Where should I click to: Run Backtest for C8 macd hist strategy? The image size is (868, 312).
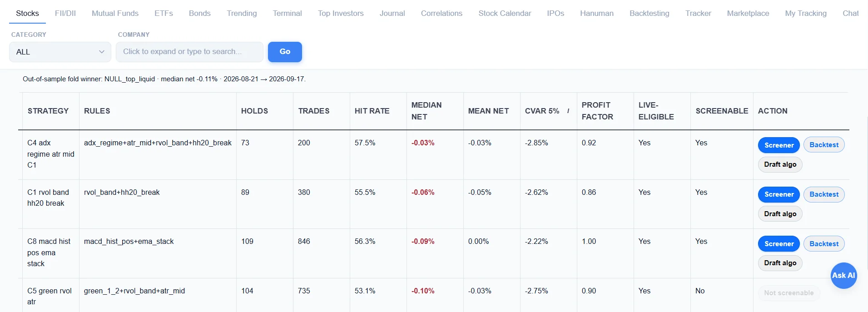(824, 244)
